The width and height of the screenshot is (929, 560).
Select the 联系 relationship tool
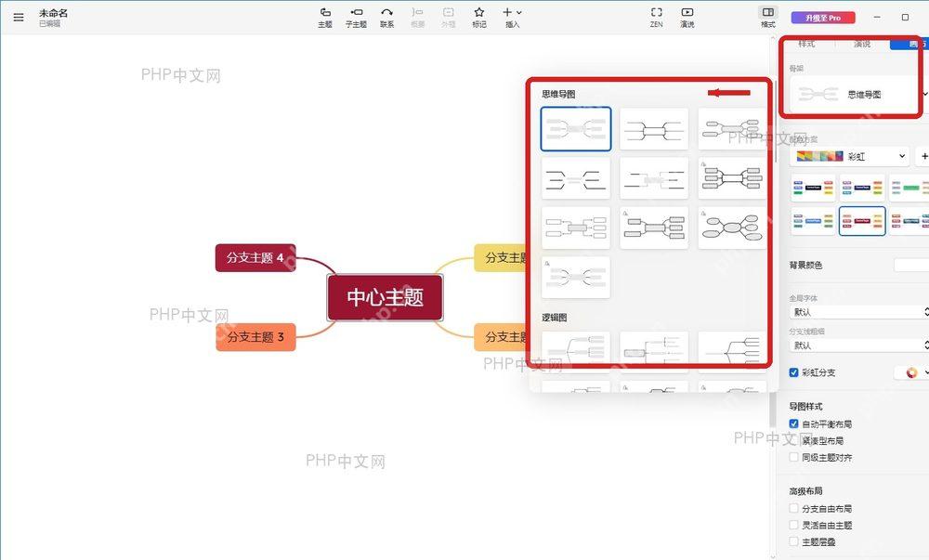[386, 18]
